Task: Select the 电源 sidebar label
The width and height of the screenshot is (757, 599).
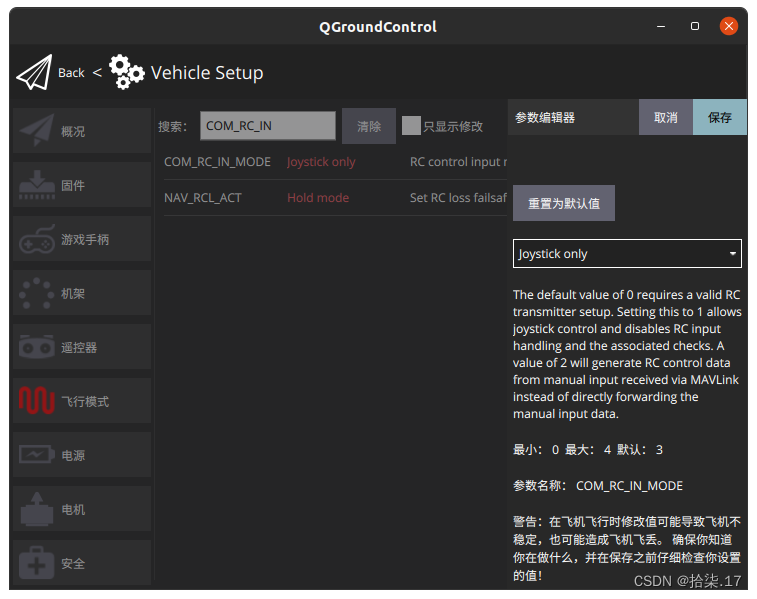Action: coord(73,456)
